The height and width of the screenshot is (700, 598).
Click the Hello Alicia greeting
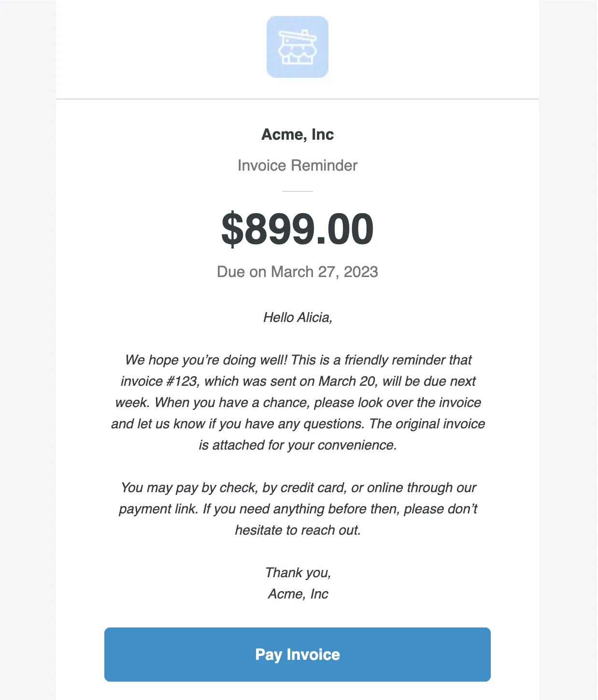[298, 317]
